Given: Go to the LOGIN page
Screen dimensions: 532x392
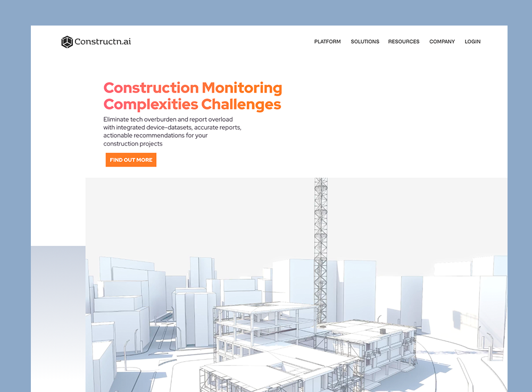Looking at the screenshot, I should [472, 41].
